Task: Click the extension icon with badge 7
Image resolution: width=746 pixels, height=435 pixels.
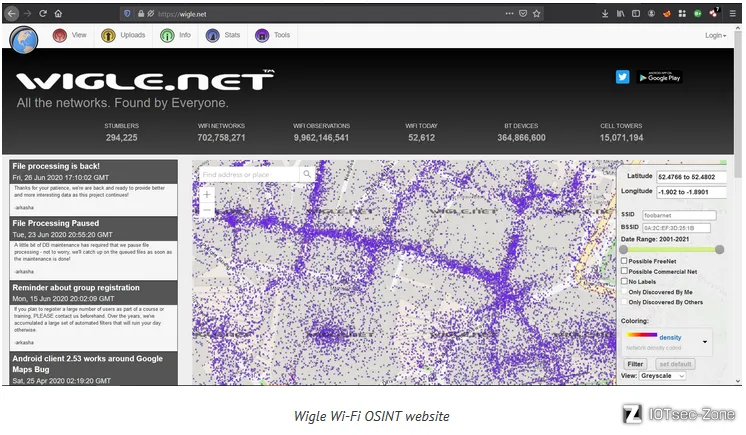Action: click(x=714, y=13)
